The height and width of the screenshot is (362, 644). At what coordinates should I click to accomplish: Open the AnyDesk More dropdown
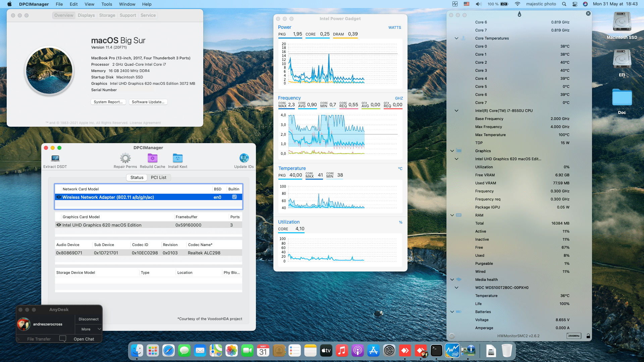[x=89, y=329]
